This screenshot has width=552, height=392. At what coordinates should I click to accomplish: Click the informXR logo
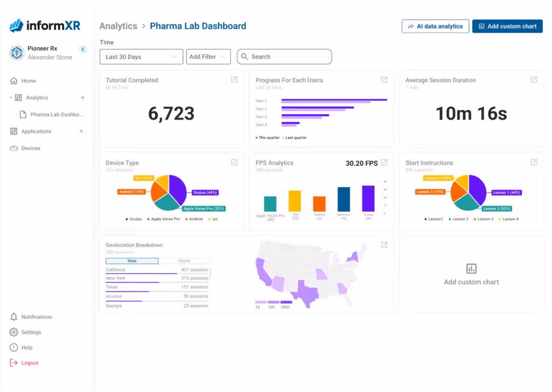point(45,26)
